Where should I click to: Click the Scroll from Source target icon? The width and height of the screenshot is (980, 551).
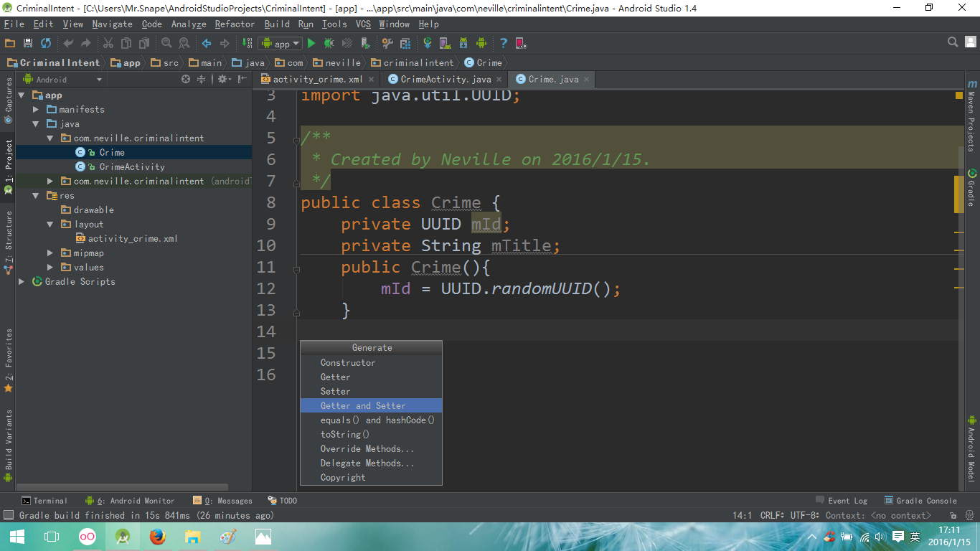(x=186, y=79)
